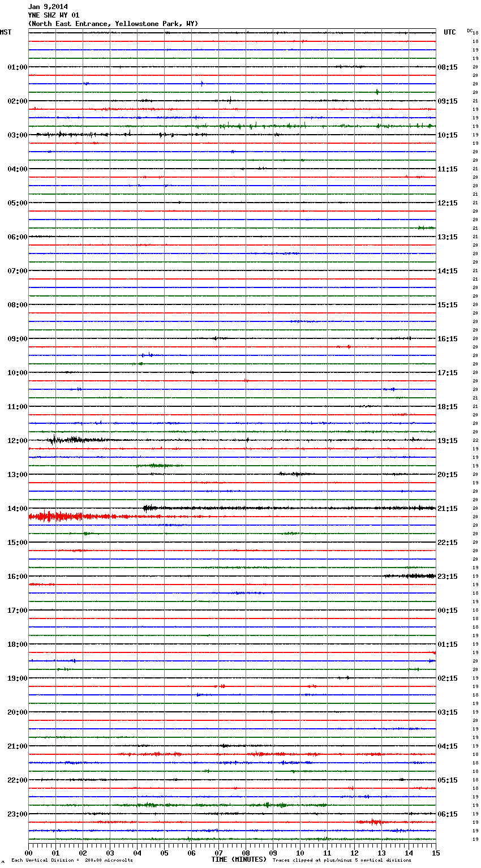Click the 14:15 UTC time label
The height and width of the screenshot is (868, 481).
coord(448,271)
